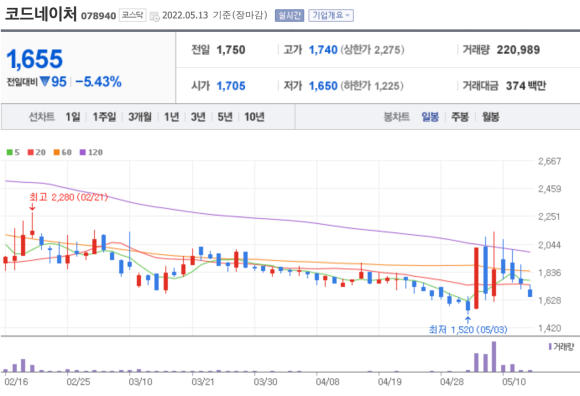Click the 고가 value 1,740
The height and width of the screenshot is (396, 580).
click(323, 50)
